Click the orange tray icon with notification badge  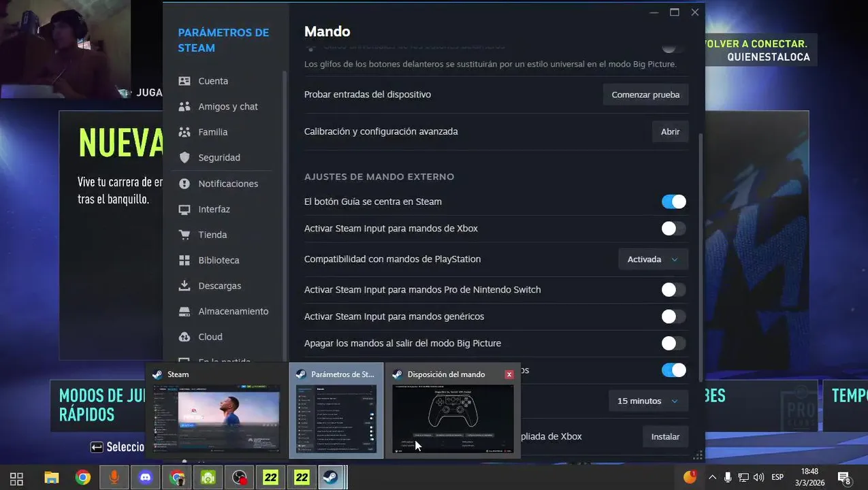pos(690,477)
